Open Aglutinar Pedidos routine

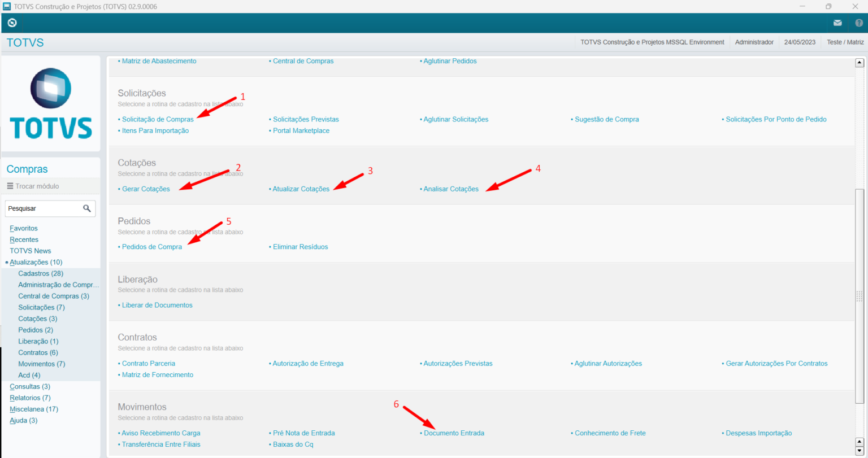point(450,61)
